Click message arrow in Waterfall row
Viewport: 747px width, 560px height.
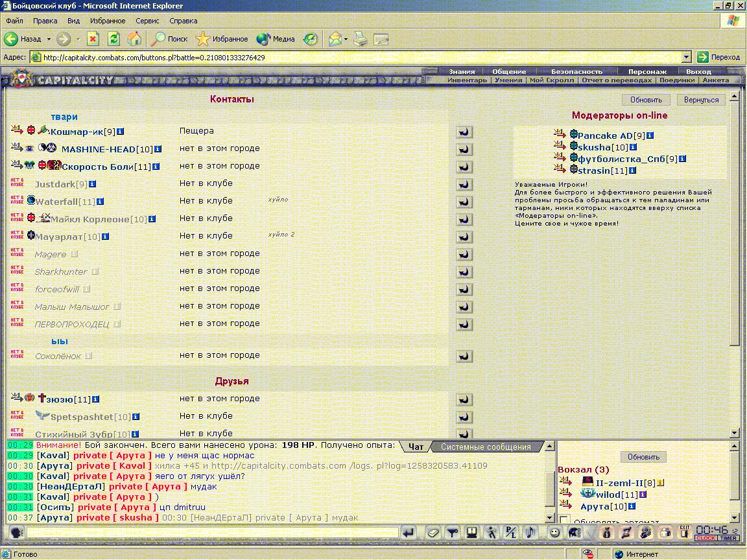[464, 202]
